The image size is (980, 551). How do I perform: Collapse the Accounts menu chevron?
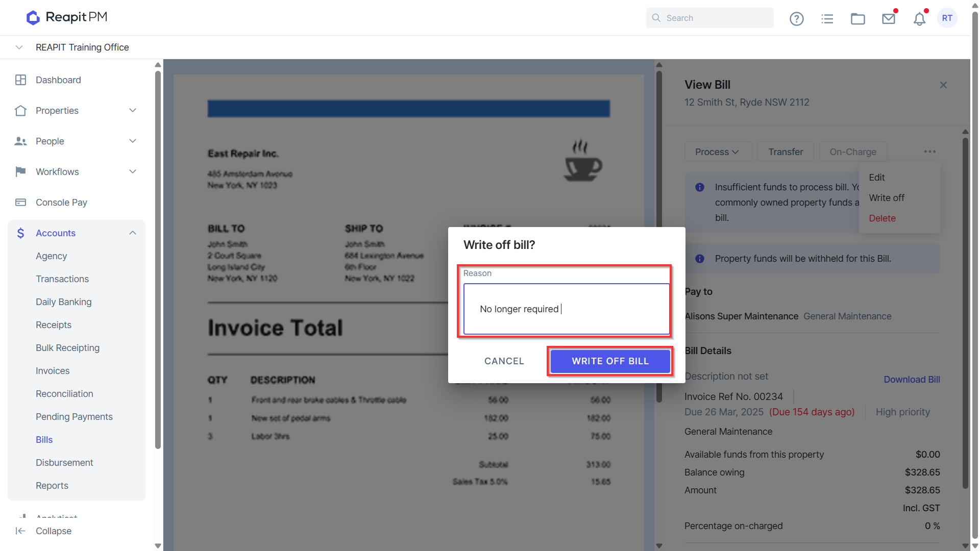[x=133, y=233]
